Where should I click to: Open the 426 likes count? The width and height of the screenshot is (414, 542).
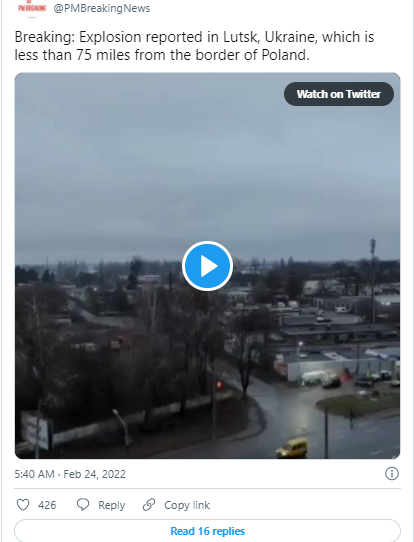(x=47, y=505)
